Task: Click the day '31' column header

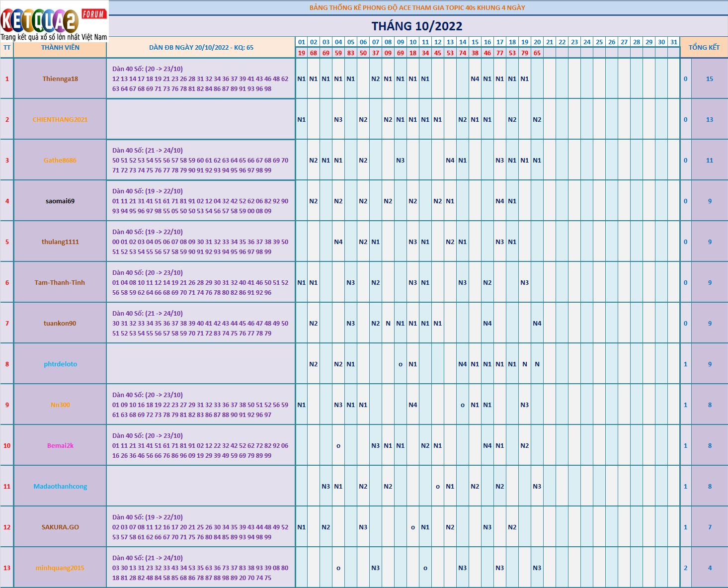Action: [x=674, y=42]
